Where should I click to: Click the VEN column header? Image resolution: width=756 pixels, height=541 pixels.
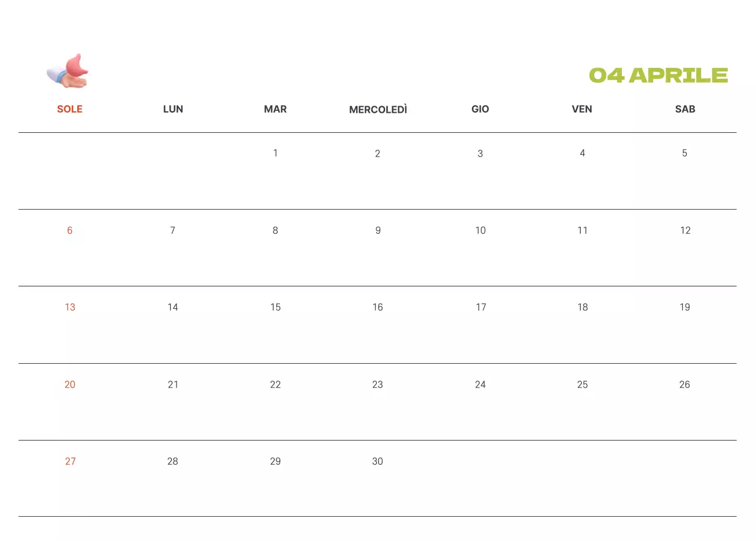[x=582, y=109]
